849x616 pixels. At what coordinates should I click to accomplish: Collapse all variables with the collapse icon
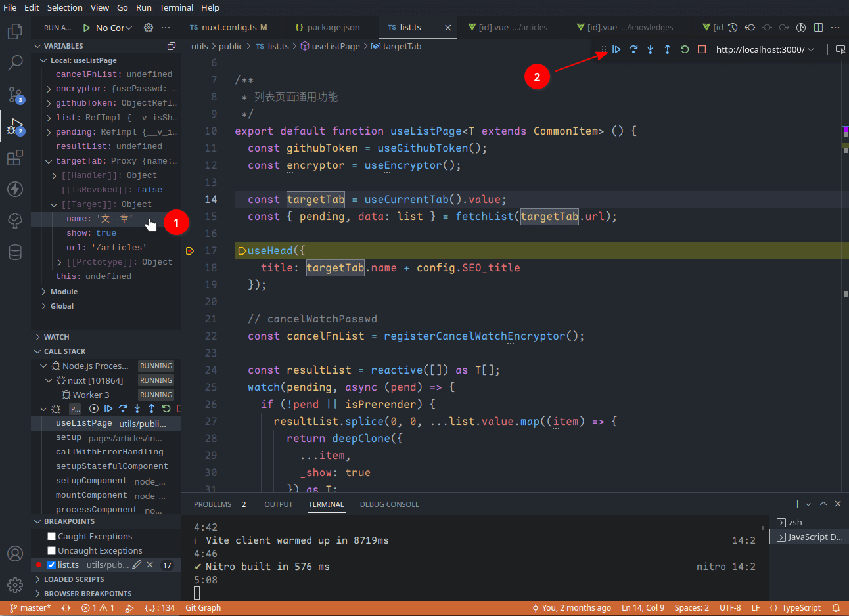pos(172,46)
